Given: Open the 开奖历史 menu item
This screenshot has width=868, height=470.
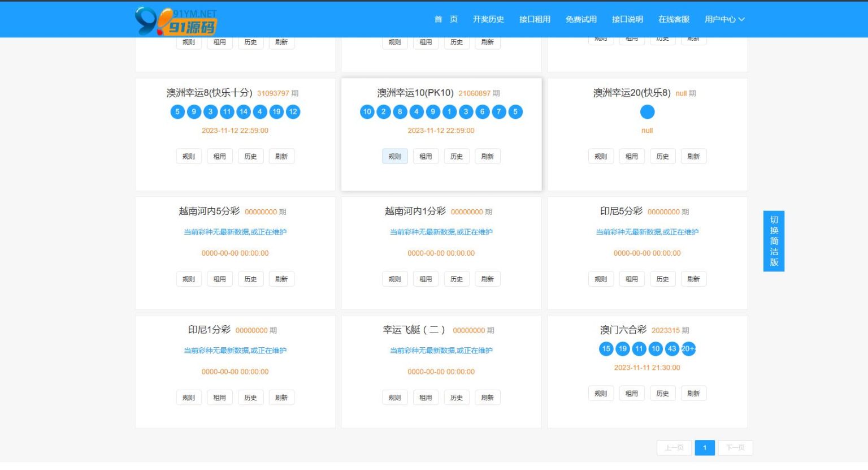Looking at the screenshot, I should (x=488, y=19).
